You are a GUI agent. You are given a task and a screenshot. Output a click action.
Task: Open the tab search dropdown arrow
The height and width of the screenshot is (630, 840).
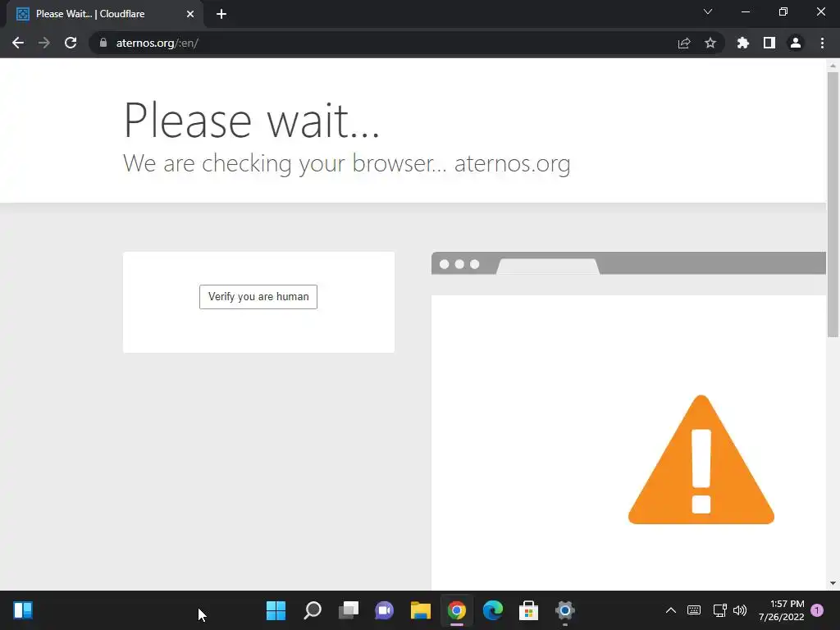click(x=708, y=11)
